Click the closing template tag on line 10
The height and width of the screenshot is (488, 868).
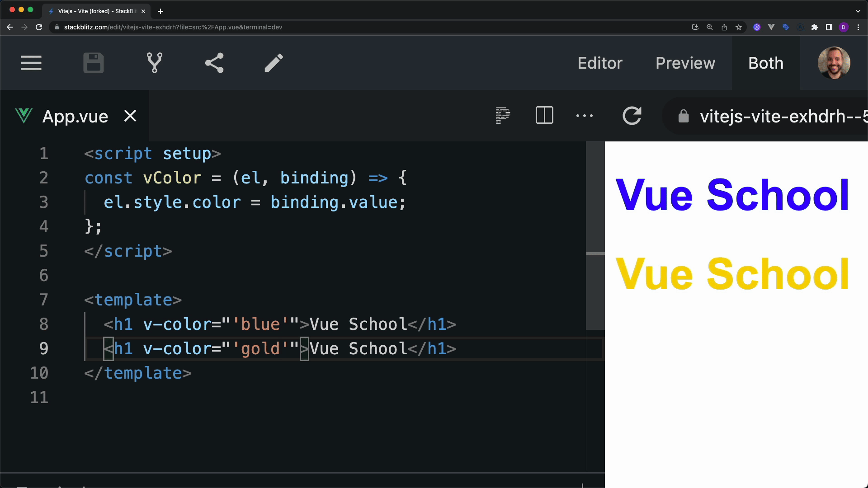point(138,373)
